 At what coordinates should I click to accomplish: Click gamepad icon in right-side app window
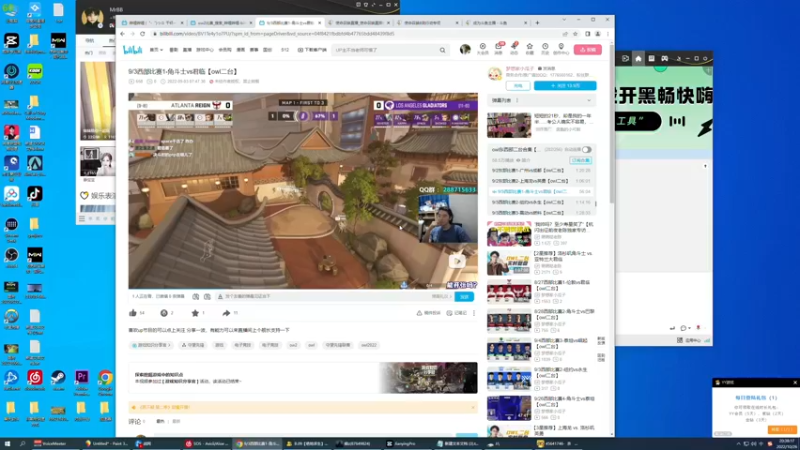(664, 59)
